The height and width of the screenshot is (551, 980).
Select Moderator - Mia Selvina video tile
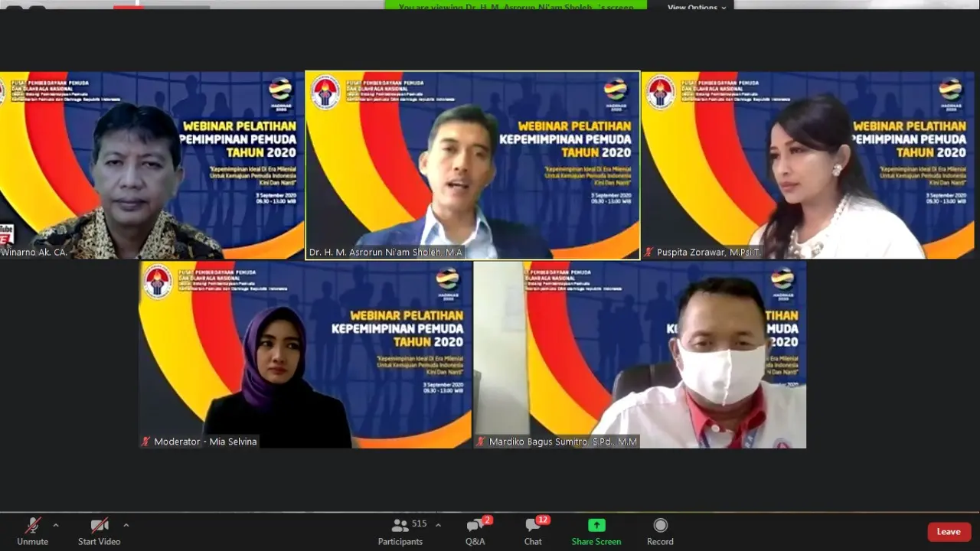pyautogui.click(x=305, y=354)
